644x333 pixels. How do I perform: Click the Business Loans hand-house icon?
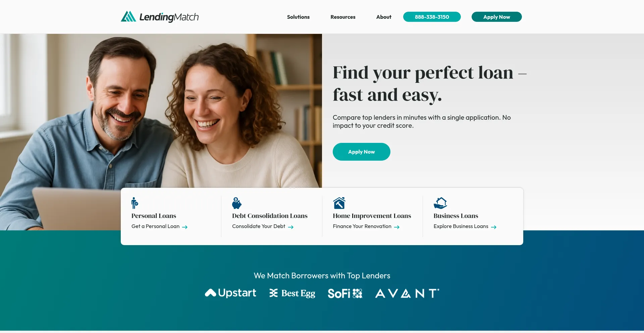(440, 203)
